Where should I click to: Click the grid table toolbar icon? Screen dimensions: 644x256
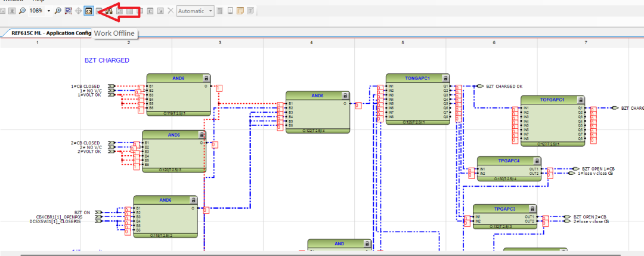pyautogui.click(x=130, y=11)
